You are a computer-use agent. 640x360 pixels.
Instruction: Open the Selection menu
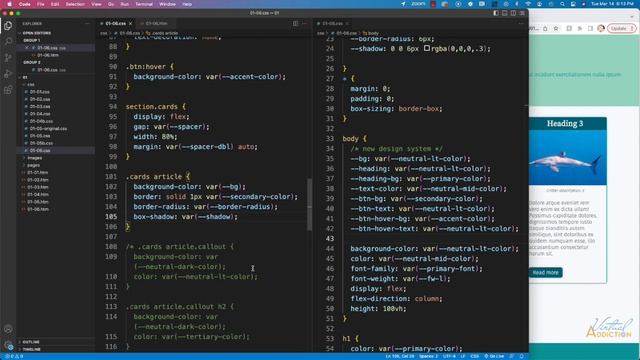pos(75,4)
